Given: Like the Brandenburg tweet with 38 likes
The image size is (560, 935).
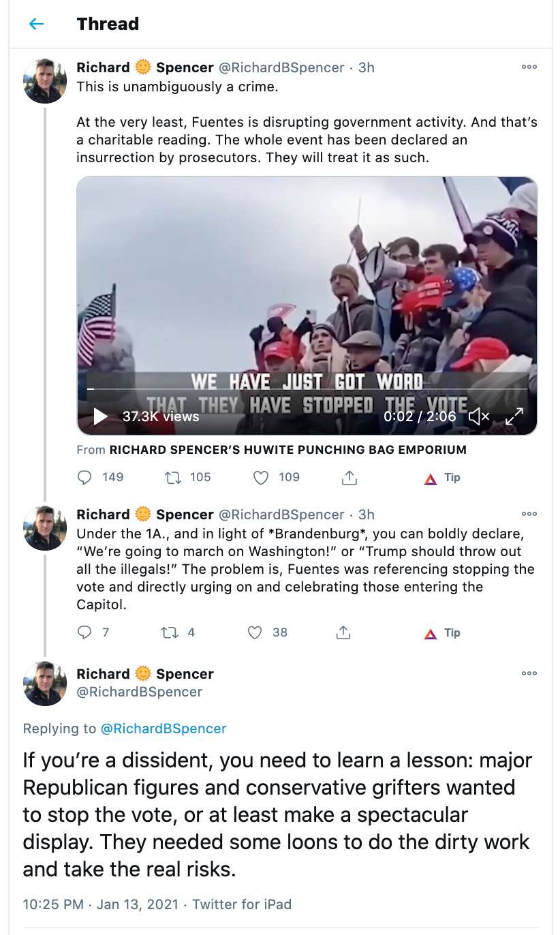Looking at the screenshot, I should coord(255,633).
